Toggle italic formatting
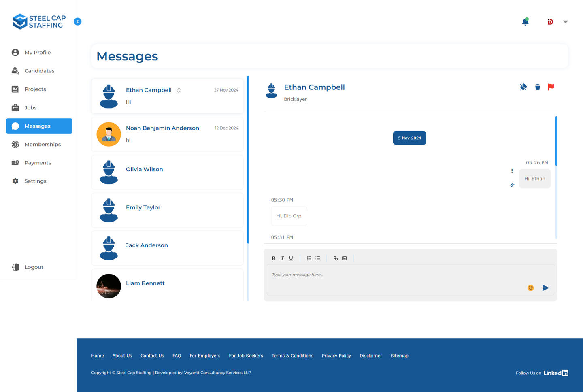 pyautogui.click(x=282, y=258)
